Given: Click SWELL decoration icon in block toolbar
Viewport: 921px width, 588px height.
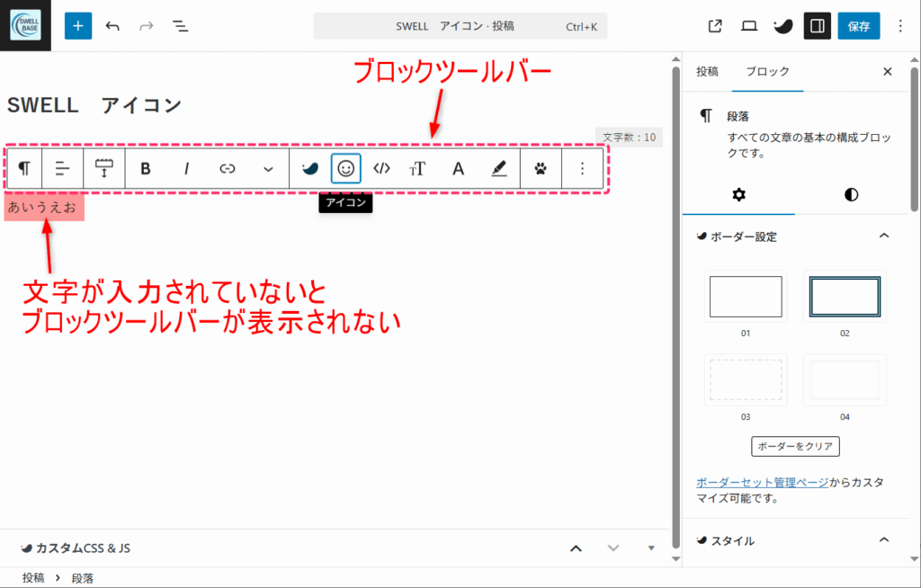Looking at the screenshot, I should (x=310, y=169).
